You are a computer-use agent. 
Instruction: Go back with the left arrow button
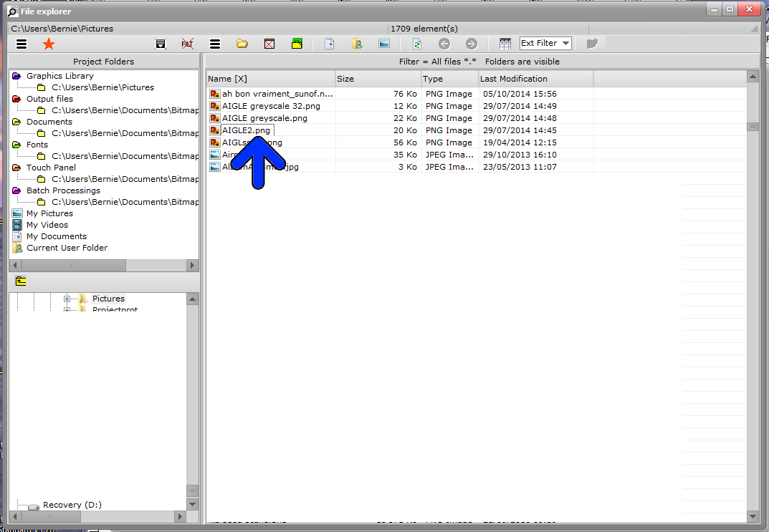tap(444, 44)
